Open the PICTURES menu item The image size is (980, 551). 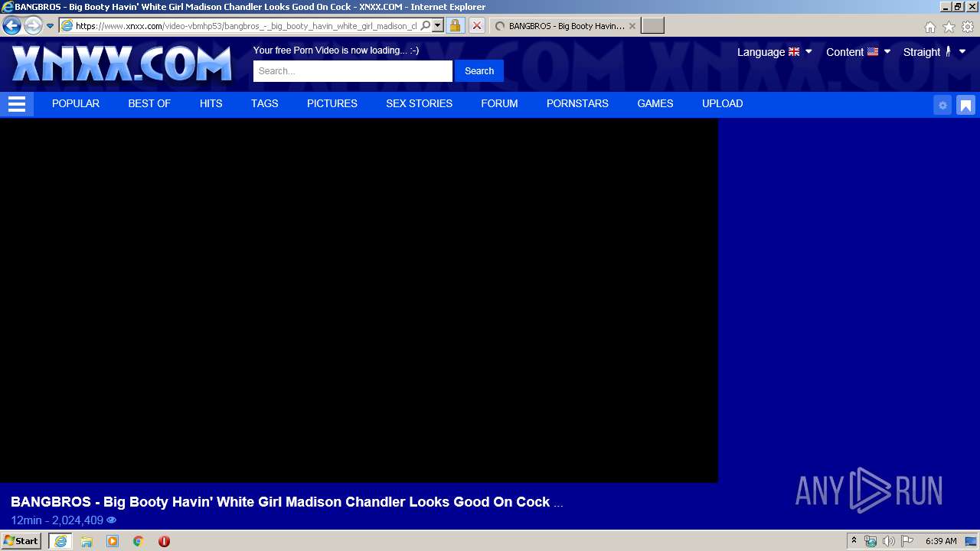pyautogui.click(x=332, y=104)
